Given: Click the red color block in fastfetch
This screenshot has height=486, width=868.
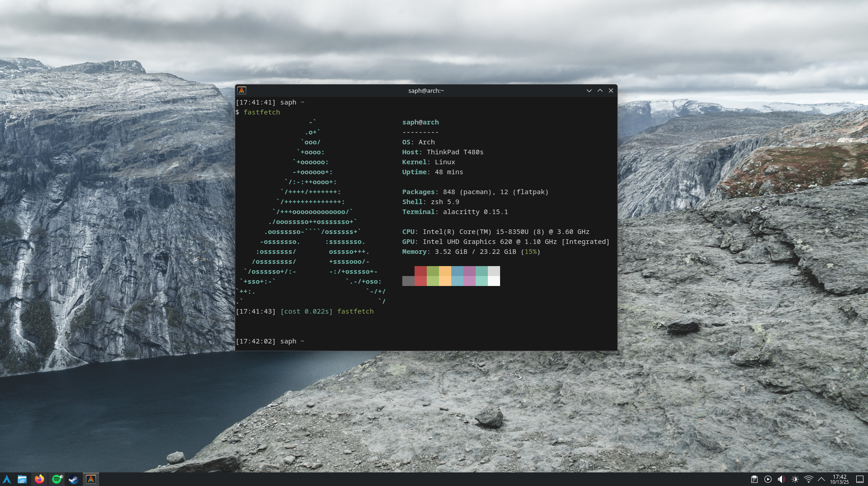Looking at the screenshot, I should [420, 276].
